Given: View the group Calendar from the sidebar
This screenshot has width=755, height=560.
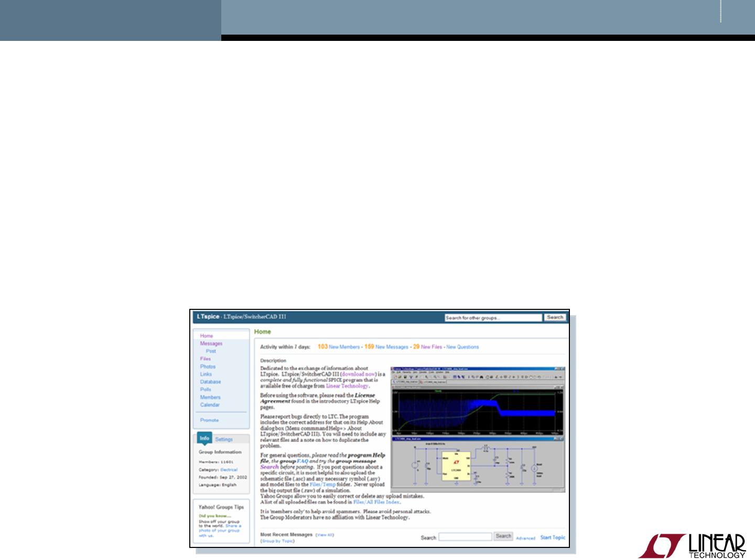Looking at the screenshot, I should (x=210, y=405).
